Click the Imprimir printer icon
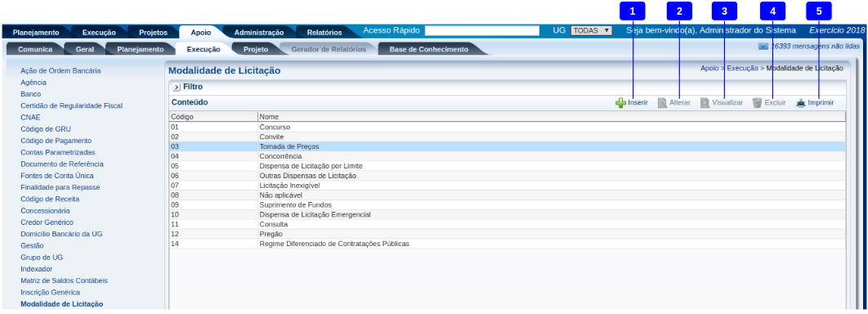Viewport: 868px width, 314px height. point(800,103)
